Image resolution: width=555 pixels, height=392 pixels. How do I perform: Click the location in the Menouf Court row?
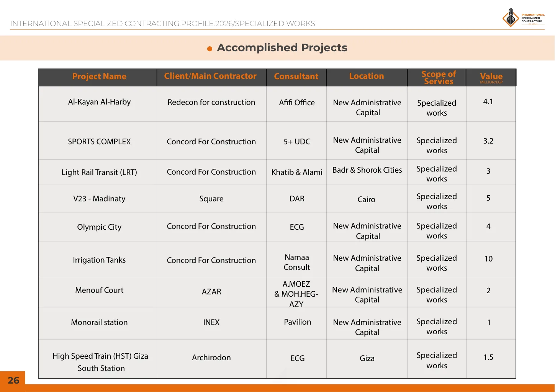point(367,295)
